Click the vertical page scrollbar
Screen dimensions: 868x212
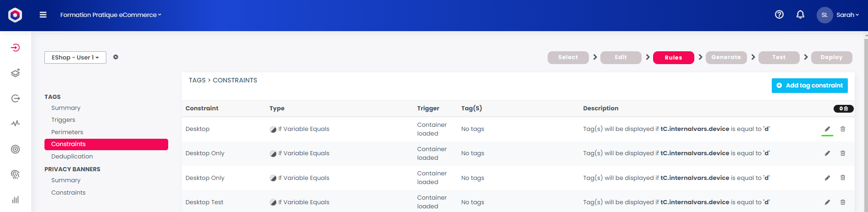(866, 124)
